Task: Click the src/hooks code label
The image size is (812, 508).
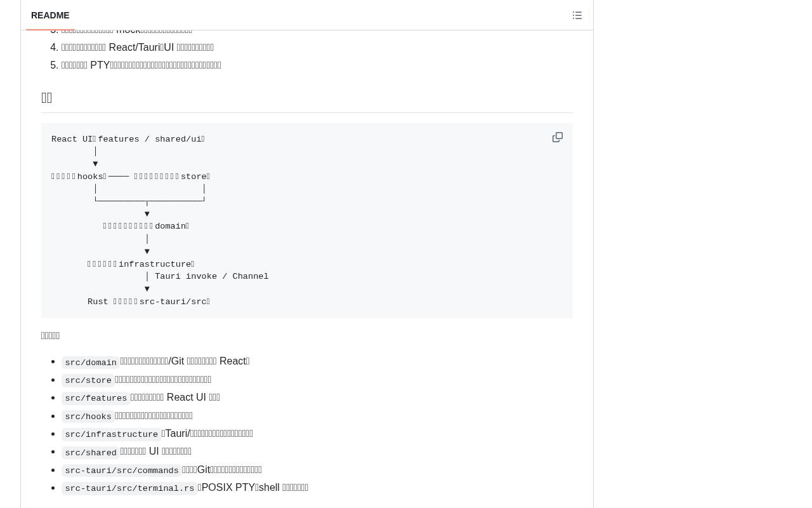Action: coord(88,417)
